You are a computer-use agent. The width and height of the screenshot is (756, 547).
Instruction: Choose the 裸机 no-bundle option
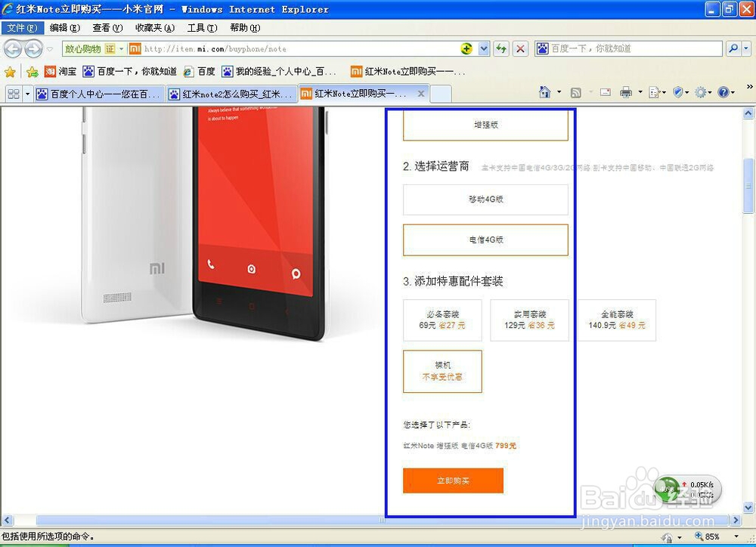(442, 371)
